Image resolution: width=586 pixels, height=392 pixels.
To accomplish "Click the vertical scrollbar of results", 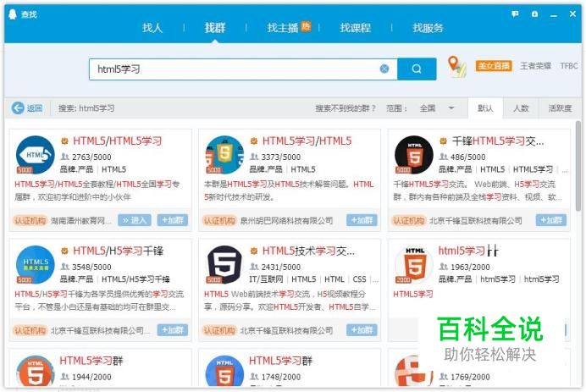I will click(578, 166).
